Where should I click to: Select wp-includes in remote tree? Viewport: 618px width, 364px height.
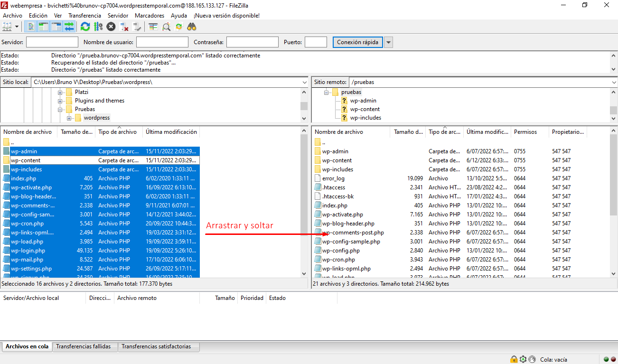coord(365,118)
